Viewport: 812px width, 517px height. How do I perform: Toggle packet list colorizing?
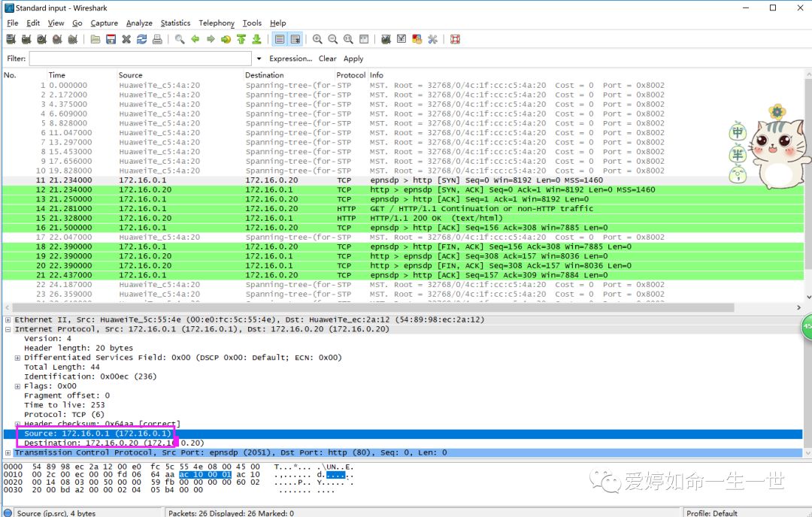coord(280,39)
